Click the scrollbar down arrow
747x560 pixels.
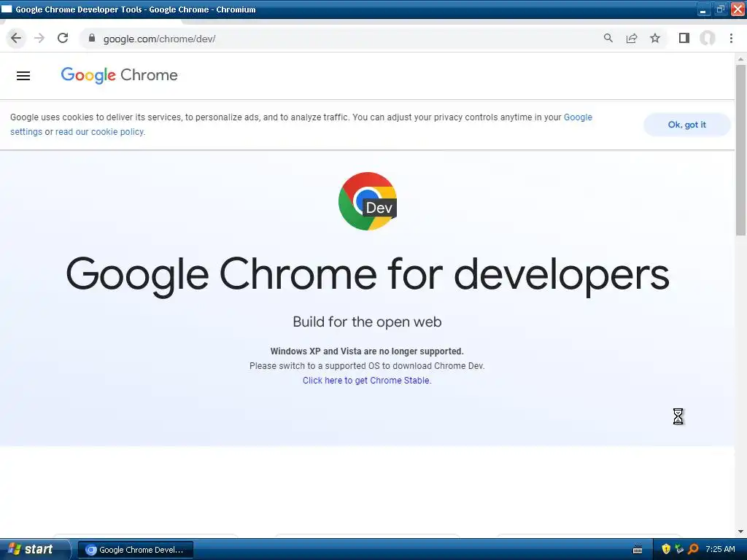tap(740, 532)
